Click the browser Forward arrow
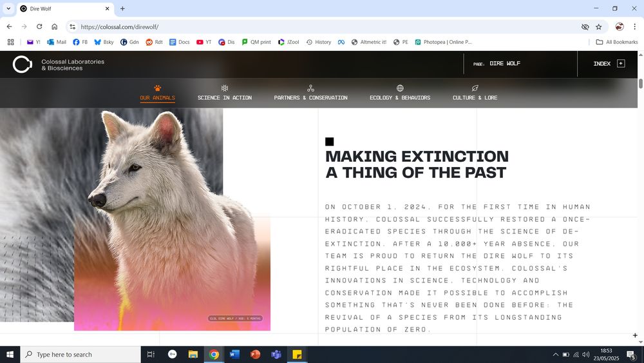Screen dimensions: 644x363 tap(24, 26)
